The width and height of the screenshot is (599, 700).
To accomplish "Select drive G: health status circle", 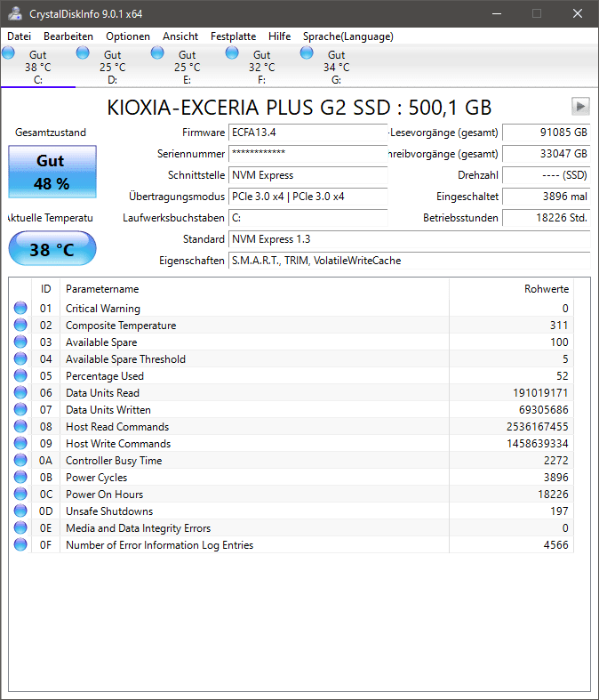I will (x=307, y=53).
